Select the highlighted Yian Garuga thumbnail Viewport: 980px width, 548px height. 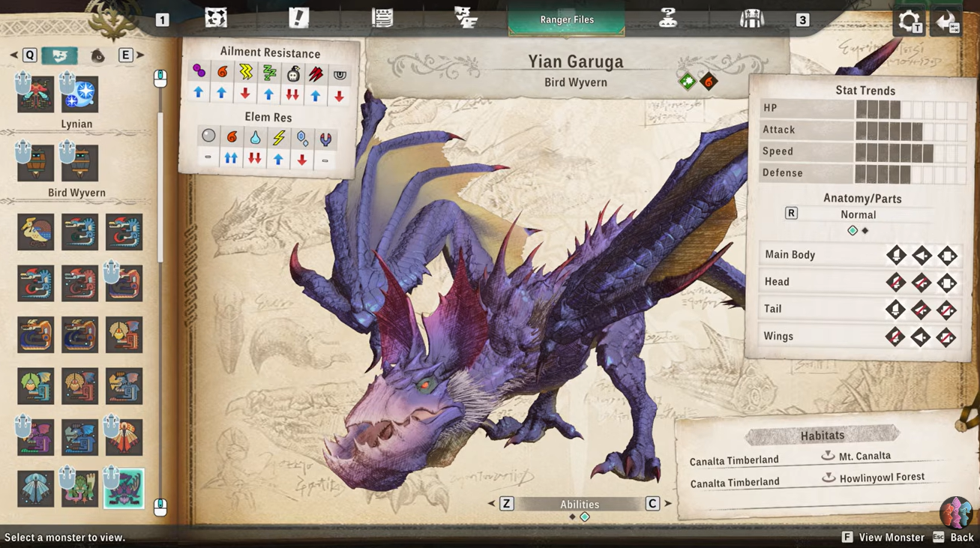(124, 488)
